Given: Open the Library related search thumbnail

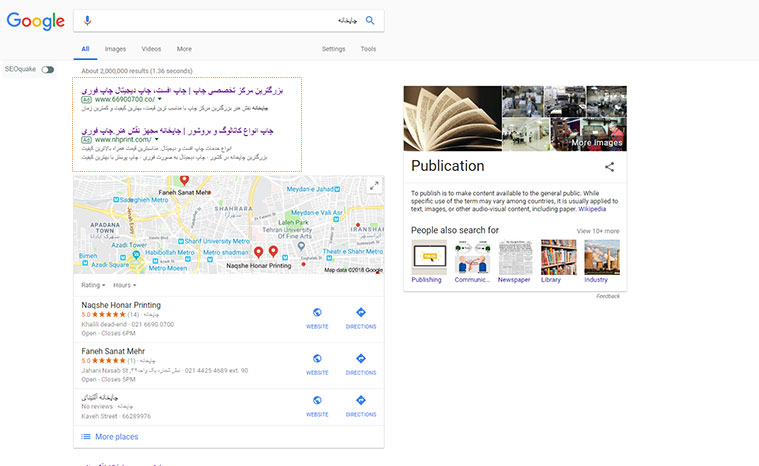Looking at the screenshot, I should 559,257.
